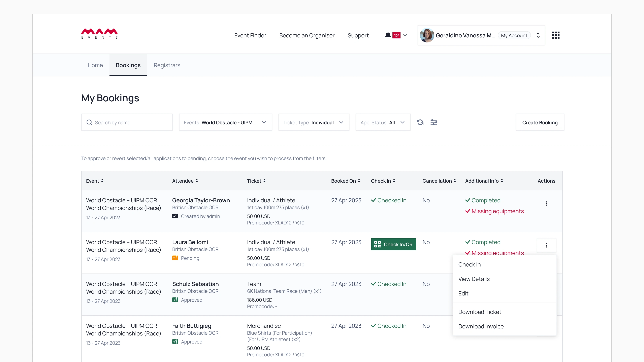Click the refresh filters icon
The image size is (644, 362).
coord(420,122)
